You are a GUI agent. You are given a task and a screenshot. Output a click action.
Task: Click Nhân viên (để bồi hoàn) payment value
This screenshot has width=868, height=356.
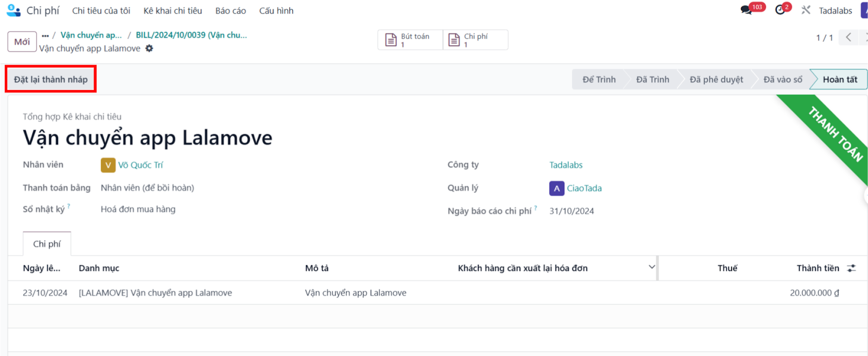(x=147, y=188)
